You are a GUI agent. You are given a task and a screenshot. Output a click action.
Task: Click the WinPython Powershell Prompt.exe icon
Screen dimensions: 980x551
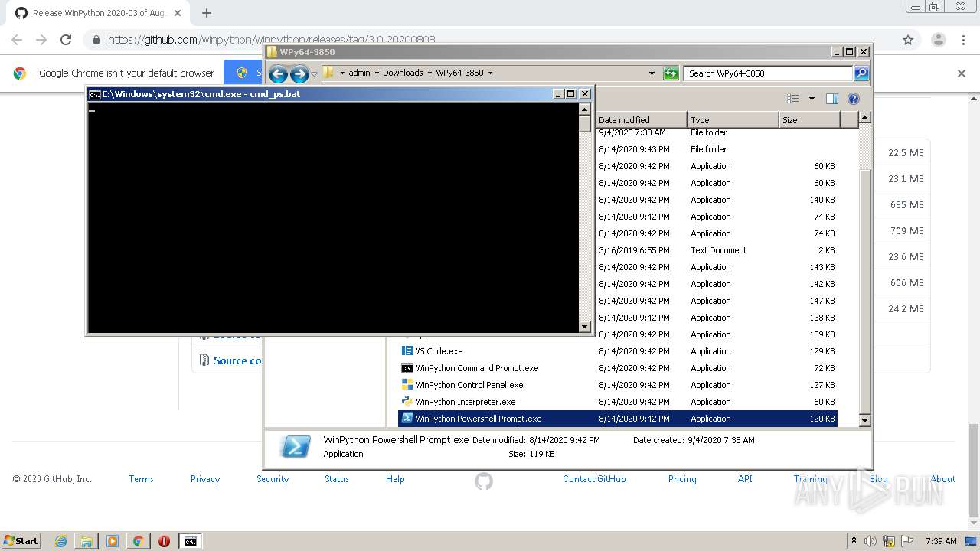tap(407, 419)
